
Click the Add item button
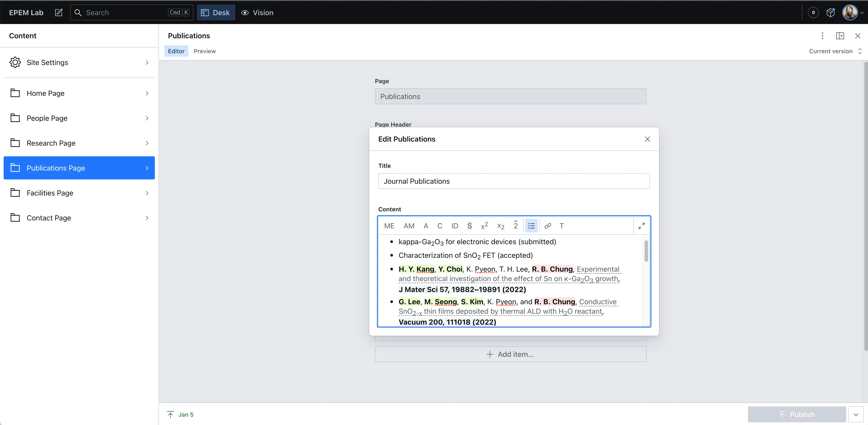tap(510, 354)
